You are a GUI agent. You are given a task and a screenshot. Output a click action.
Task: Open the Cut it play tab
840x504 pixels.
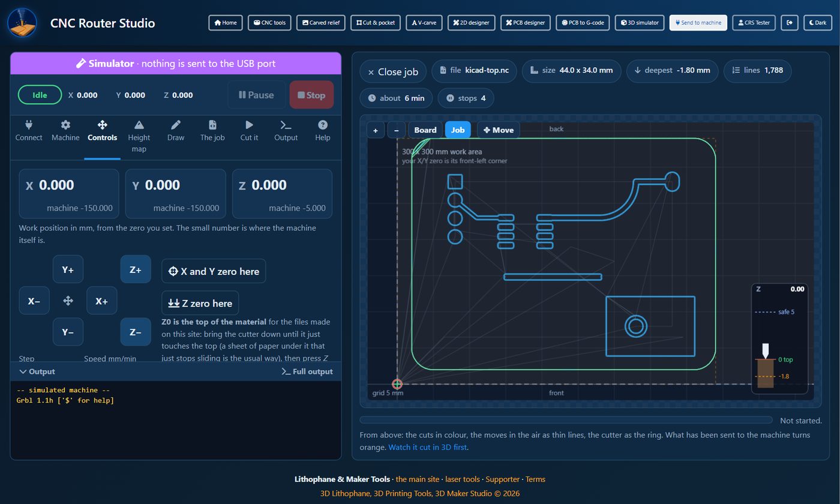(x=249, y=131)
